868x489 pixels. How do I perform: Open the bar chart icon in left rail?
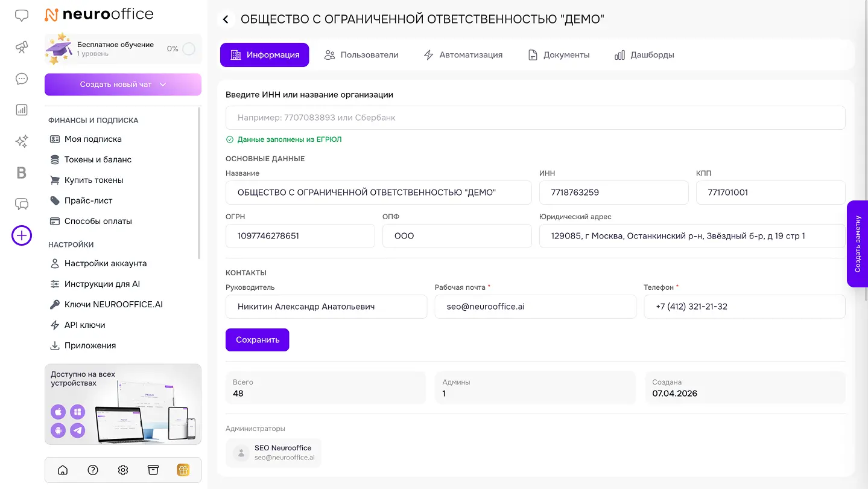pyautogui.click(x=22, y=110)
